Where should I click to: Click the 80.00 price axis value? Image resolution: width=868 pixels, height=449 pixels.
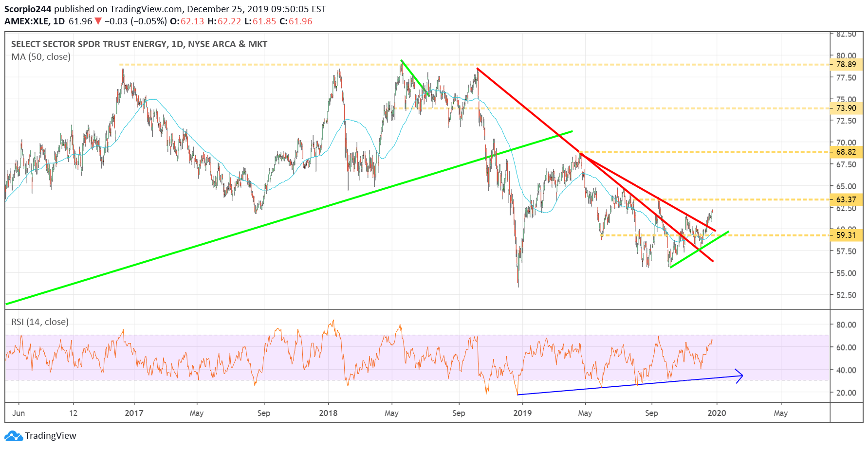click(846, 56)
